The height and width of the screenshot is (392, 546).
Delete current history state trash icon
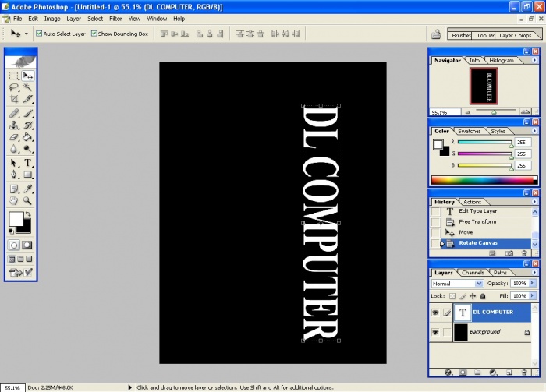click(524, 253)
